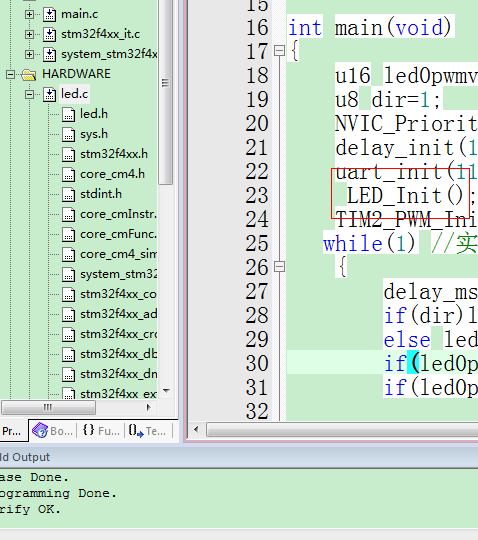478x540 pixels.
Task: Collapse the main function code fold at line 17
Action: click(x=279, y=51)
